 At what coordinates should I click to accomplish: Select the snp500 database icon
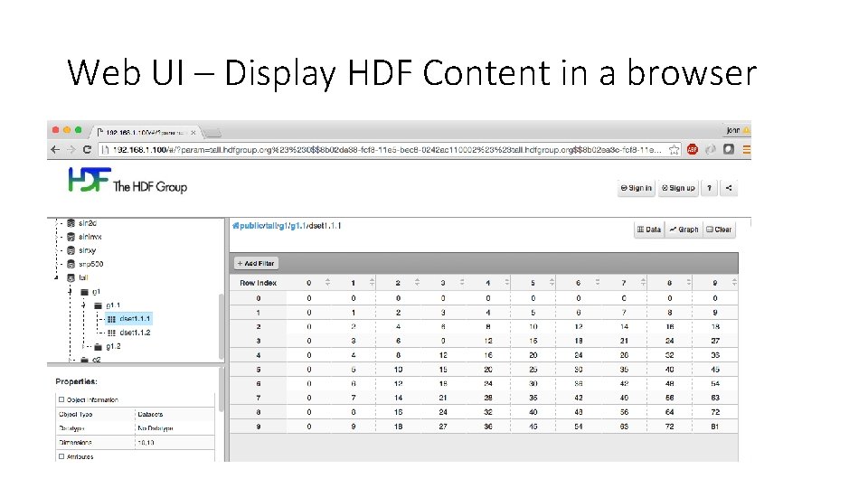point(71,264)
